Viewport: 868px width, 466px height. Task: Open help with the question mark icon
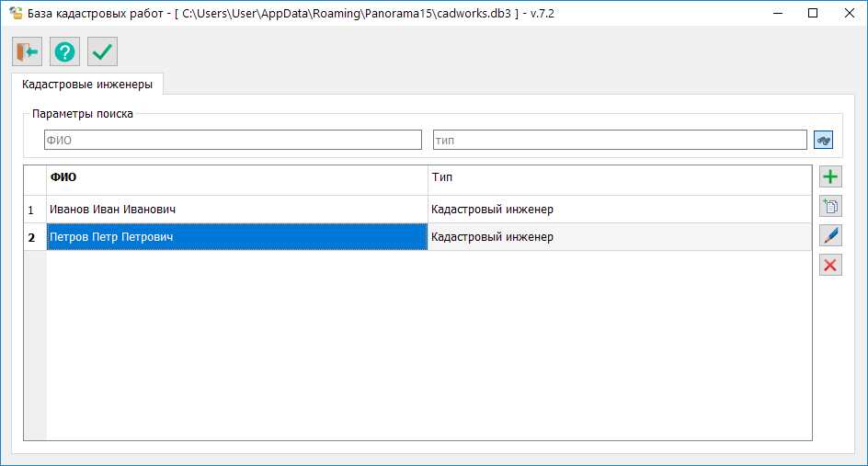(65, 52)
